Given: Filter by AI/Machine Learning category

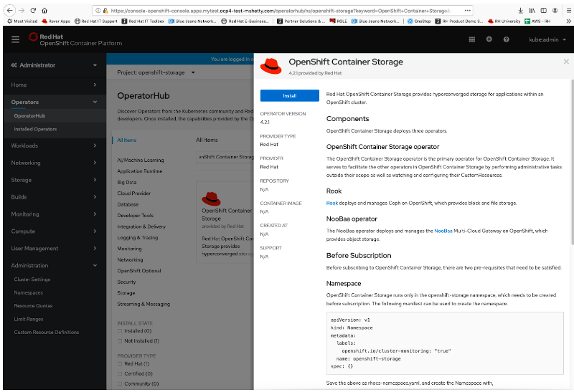Looking at the screenshot, I should tap(141, 160).
